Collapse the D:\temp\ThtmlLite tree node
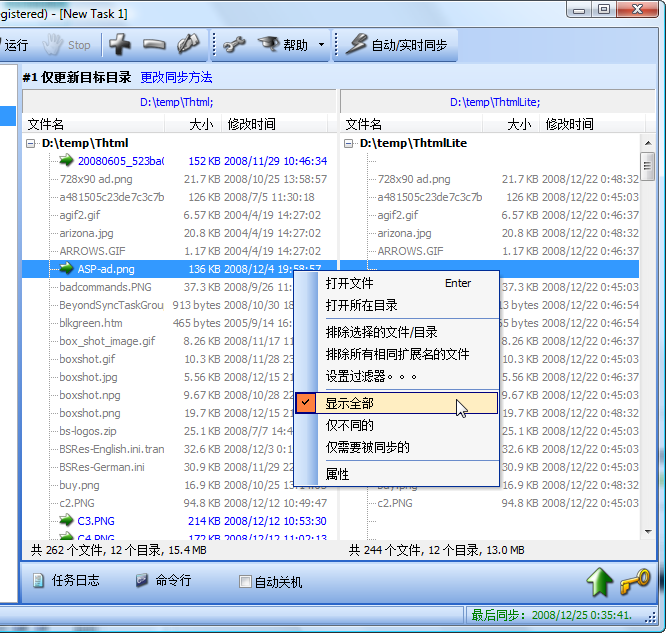Viewport: 666px width, 633px height. pos(349,143)
